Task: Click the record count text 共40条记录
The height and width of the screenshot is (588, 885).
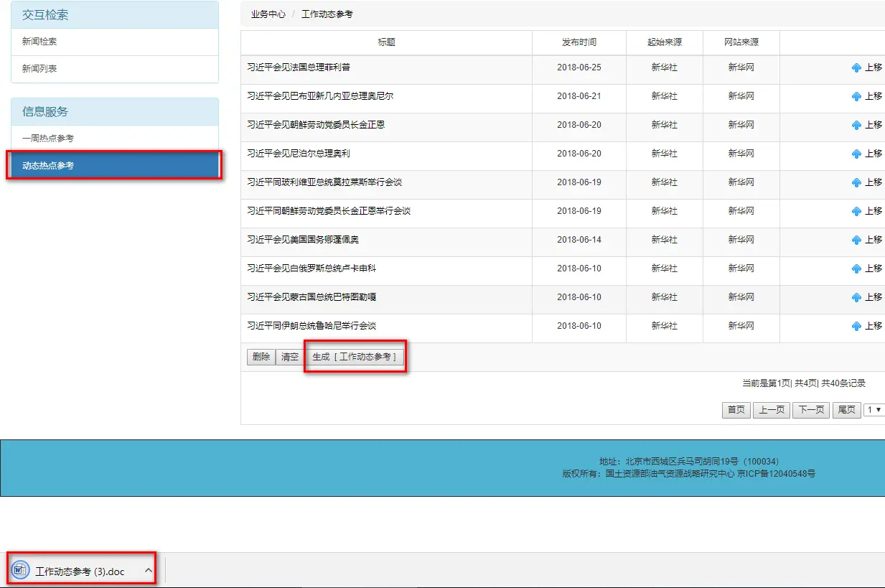Action: pyautogui.click(x=843, y=383)
